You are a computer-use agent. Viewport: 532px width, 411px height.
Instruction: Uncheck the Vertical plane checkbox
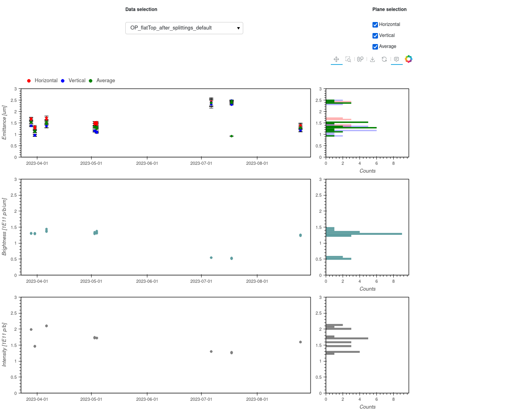tap(375, 36)
